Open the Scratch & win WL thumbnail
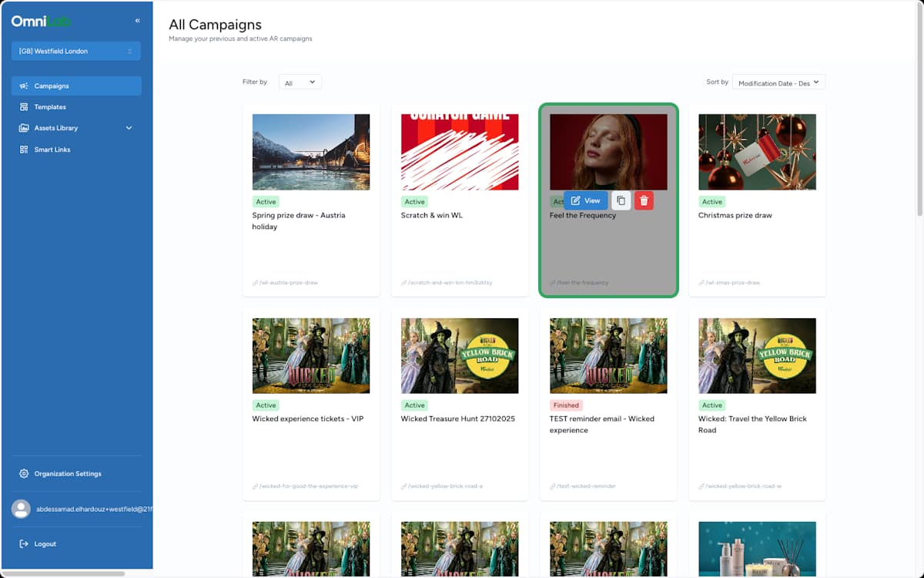The width and height of the screenshot is (924, 578). pos(460,152)
